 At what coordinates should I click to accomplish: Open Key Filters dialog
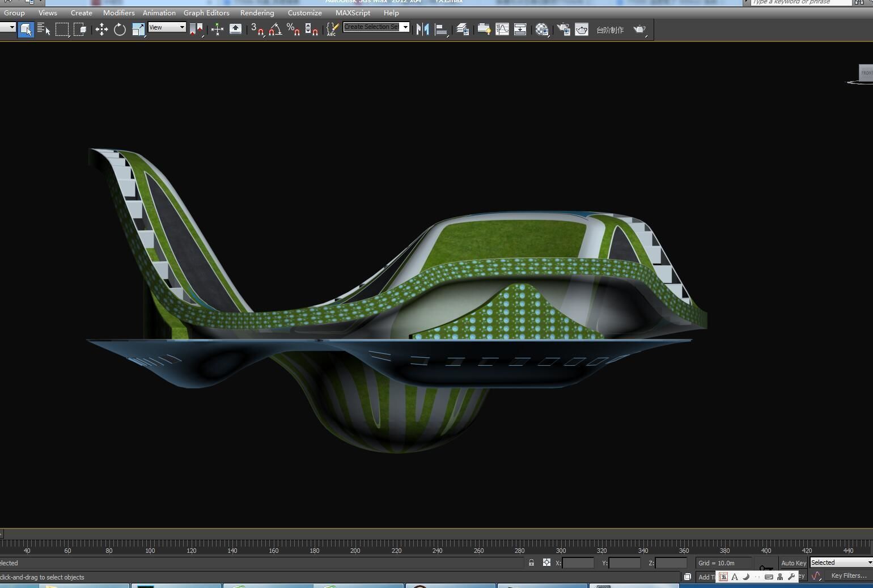click(x=849, y=576)
